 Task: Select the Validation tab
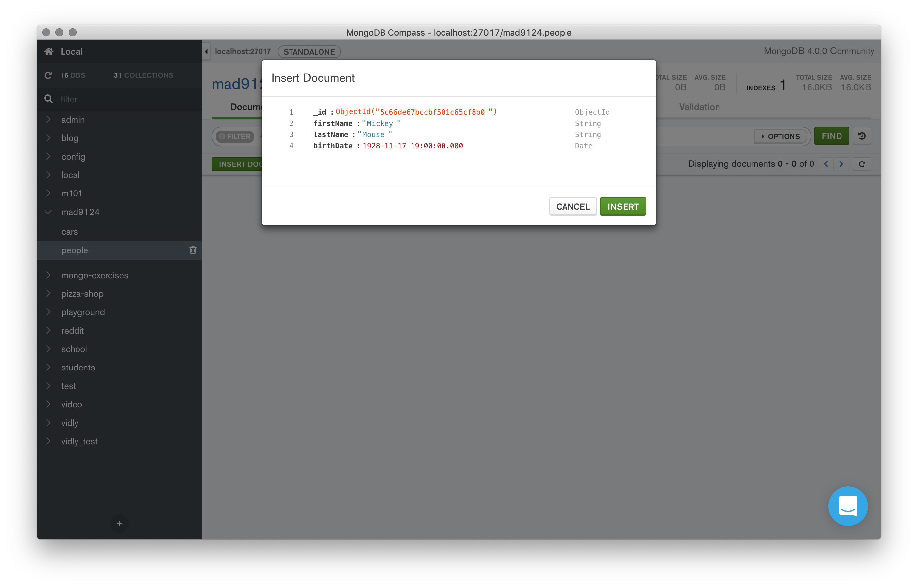point(698,107)
